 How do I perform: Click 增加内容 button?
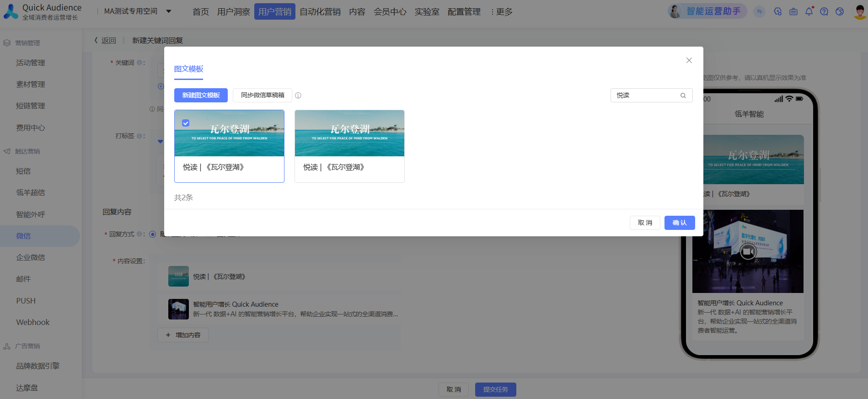coord(183,335)
